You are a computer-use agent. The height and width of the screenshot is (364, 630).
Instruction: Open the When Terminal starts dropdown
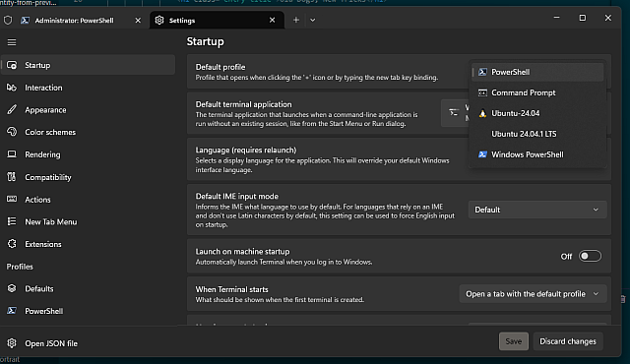[x=533, y=294]
